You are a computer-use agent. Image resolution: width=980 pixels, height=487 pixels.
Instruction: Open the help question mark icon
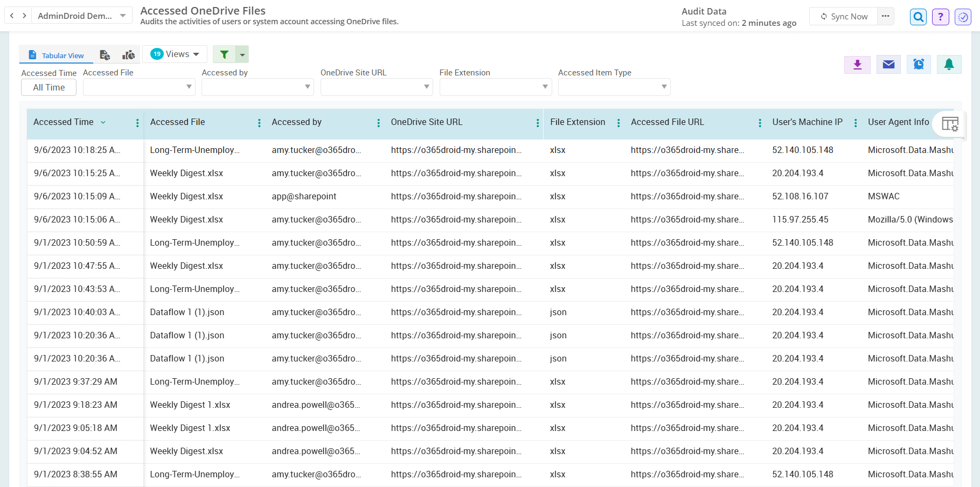click(941, 17)
